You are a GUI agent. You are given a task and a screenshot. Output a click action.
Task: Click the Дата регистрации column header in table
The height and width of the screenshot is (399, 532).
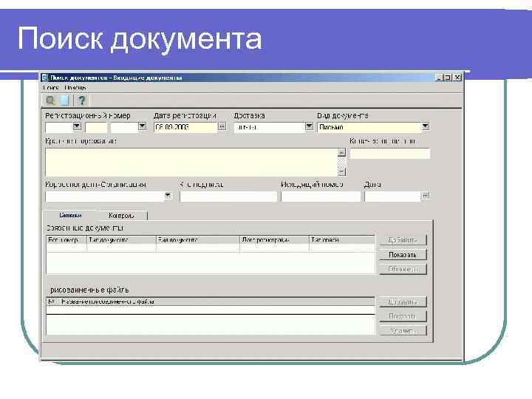tap(274, 240)
